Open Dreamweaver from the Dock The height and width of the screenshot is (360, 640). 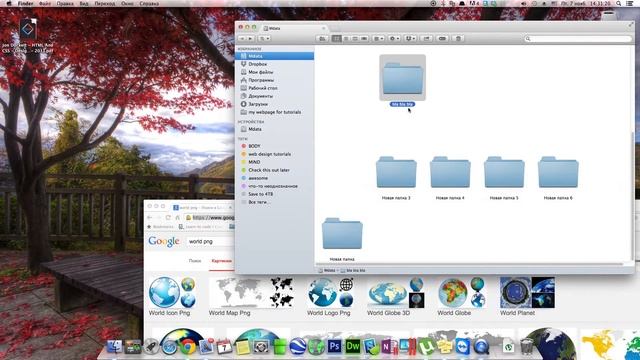(353, 347)
